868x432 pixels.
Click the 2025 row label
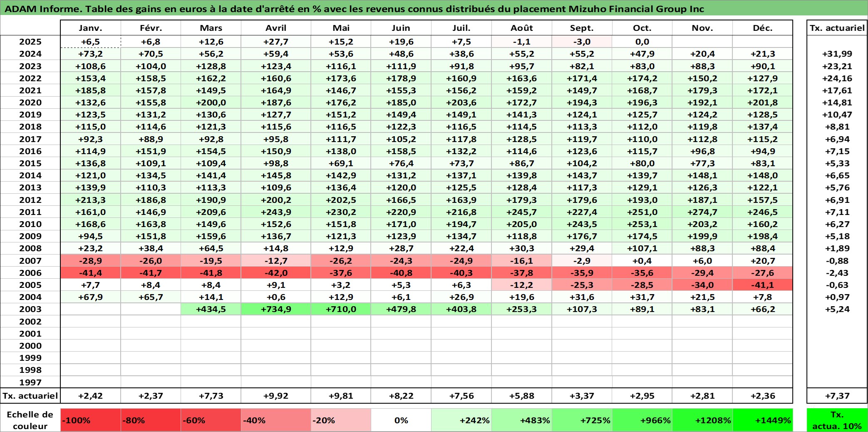coord(30,42)
